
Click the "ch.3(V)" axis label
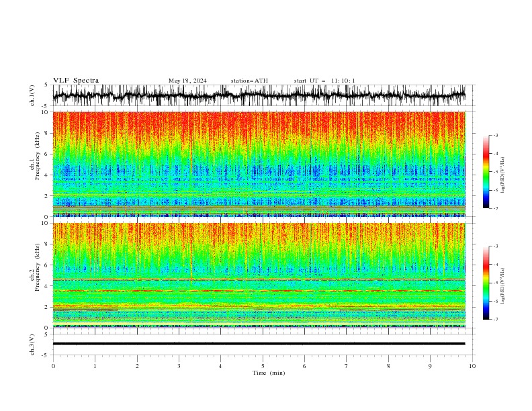32,345
